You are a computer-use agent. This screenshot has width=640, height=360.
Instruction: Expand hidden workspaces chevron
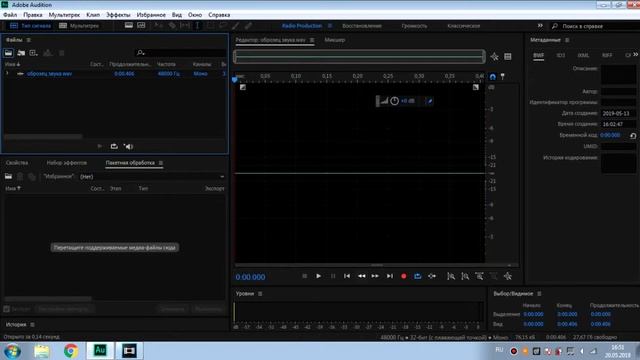point(540,25)
